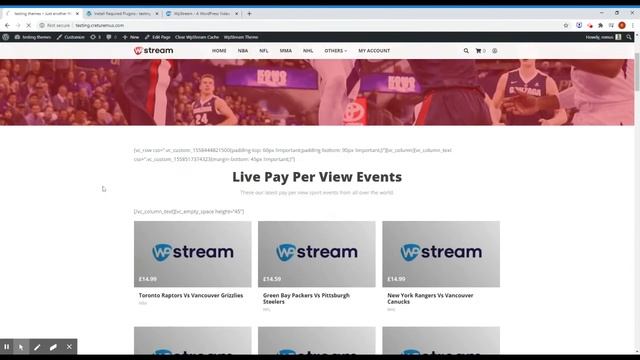Click Green Bay Packers Vs Pittsburgh Steelers title
Viewport: 640px width, 360px height.
pos(306,298)
